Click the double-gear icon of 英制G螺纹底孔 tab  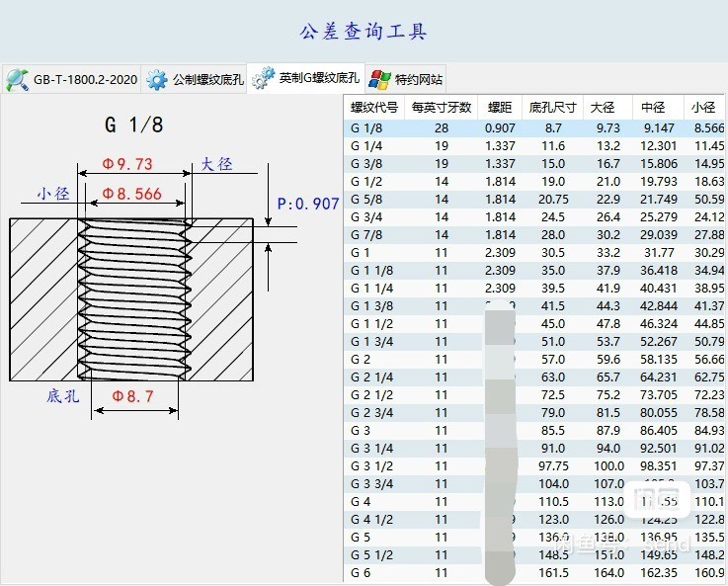[264, 77]
